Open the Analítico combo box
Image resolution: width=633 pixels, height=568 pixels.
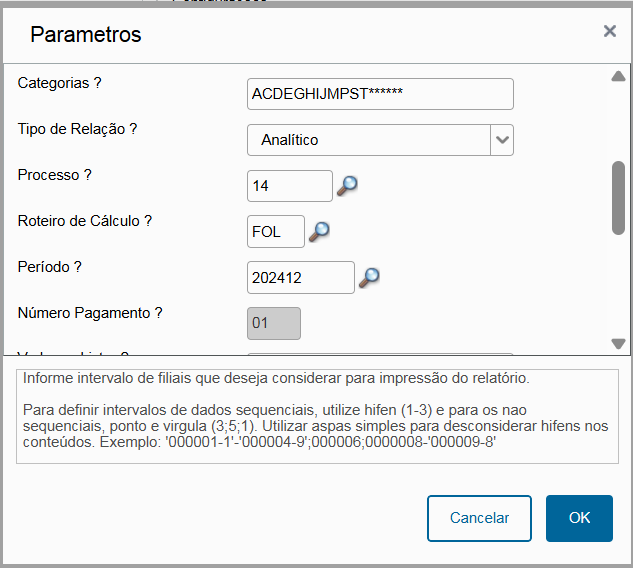tap(380, 140)
